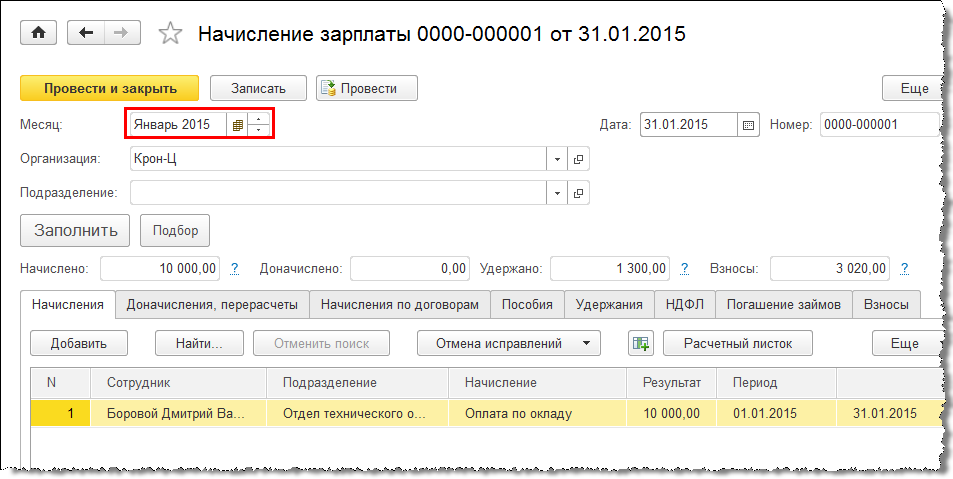The width and height of the screenshot is (953, 479).
Task: Go to the home page icon
Action: 38,33
